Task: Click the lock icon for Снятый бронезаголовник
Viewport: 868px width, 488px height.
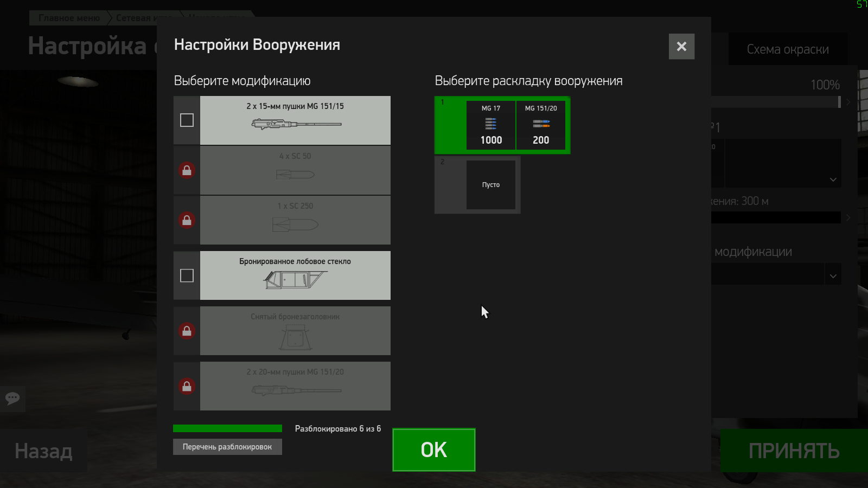Action: (x=187, y=331)
